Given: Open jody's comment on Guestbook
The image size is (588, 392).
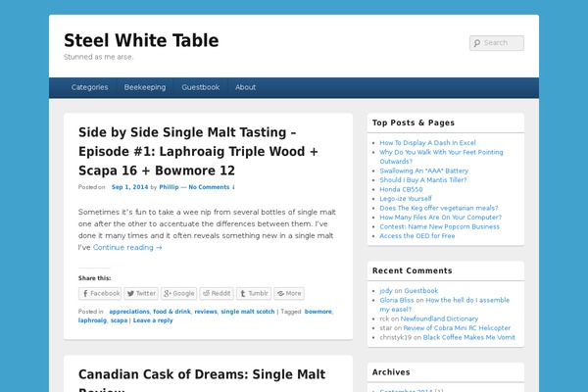Looking at the screenshot, I should [x=421, y=291].
